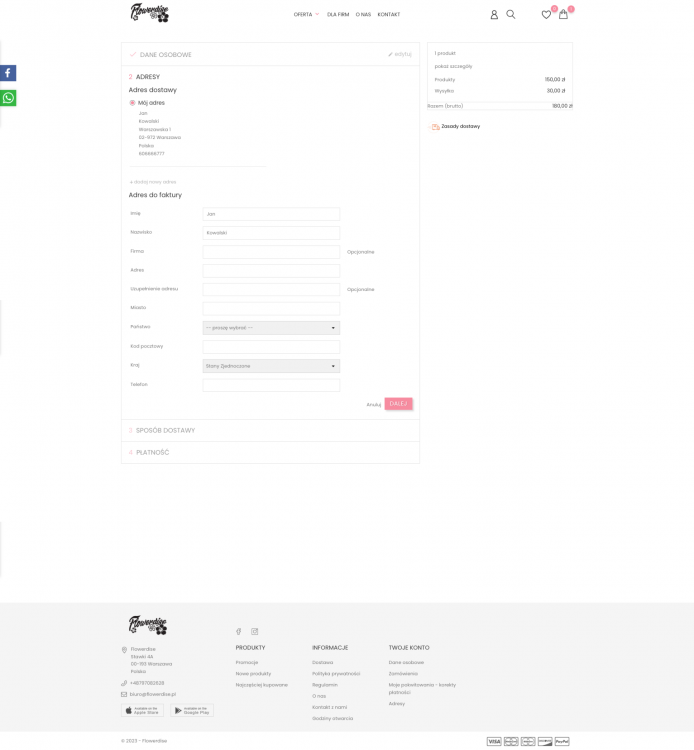Click the Visa payment icon
The width and height of the screenshot is (694, 750).
pyautogui.click(x=494, y=741)
